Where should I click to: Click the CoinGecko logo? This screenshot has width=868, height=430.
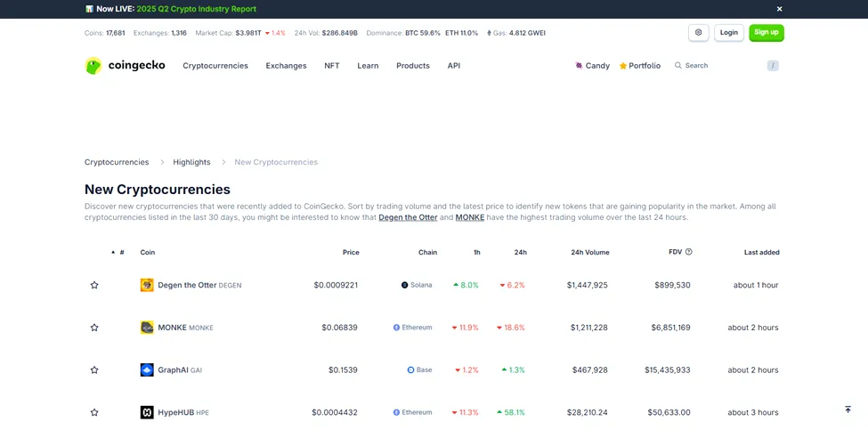(x=126, y=65)
